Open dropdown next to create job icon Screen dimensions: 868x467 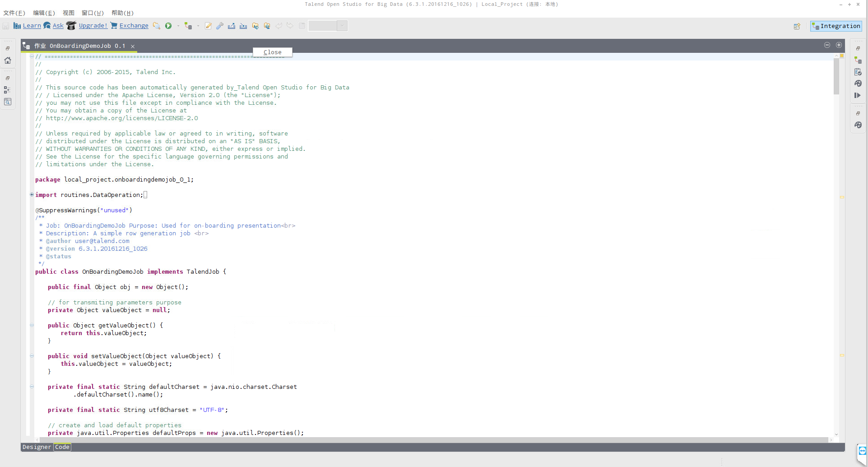click(x=198, y=26)
